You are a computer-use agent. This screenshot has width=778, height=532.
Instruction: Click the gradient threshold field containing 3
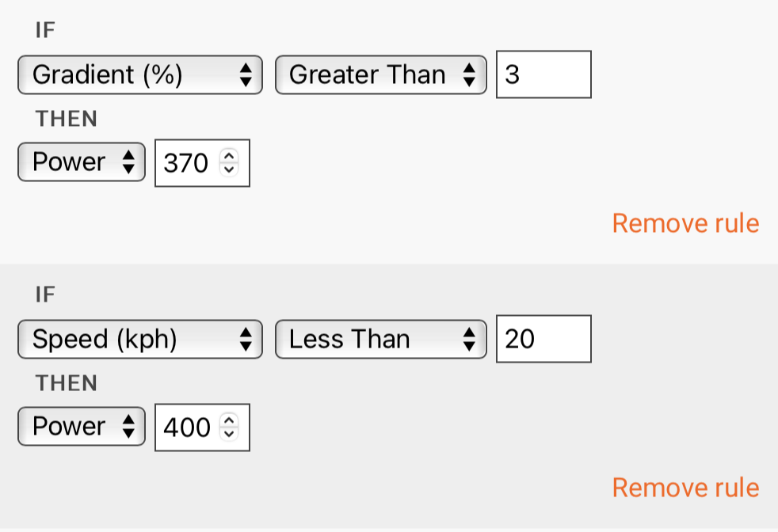[x=543, y=75]
